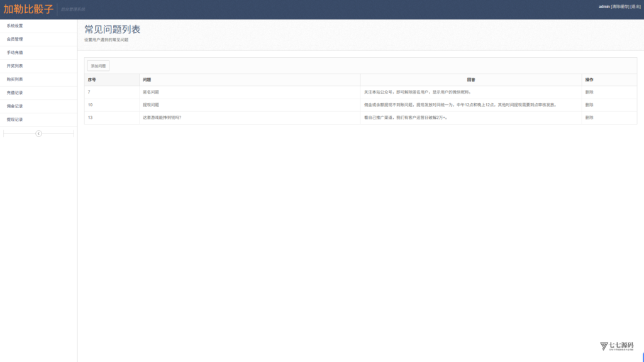The width and height of the screenshot is (644, 362).
Task: Click the 清除缓存 link in the header
Action: 619,6
